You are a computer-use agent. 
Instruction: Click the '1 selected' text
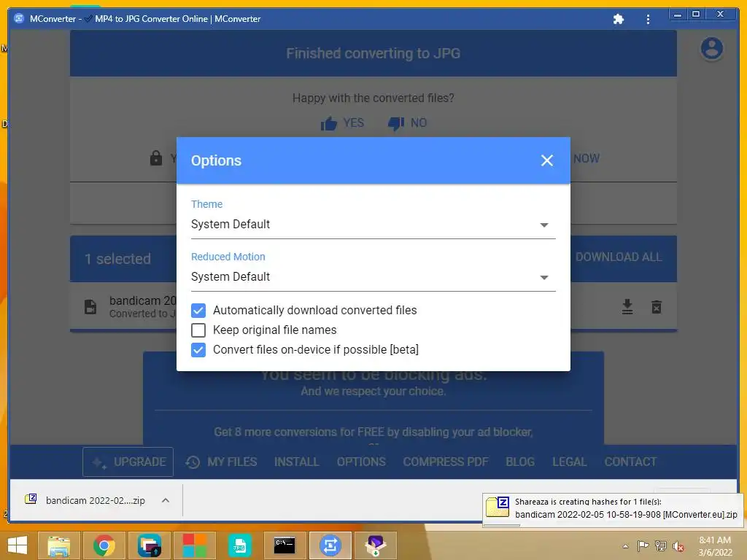(x=117, y=259)
